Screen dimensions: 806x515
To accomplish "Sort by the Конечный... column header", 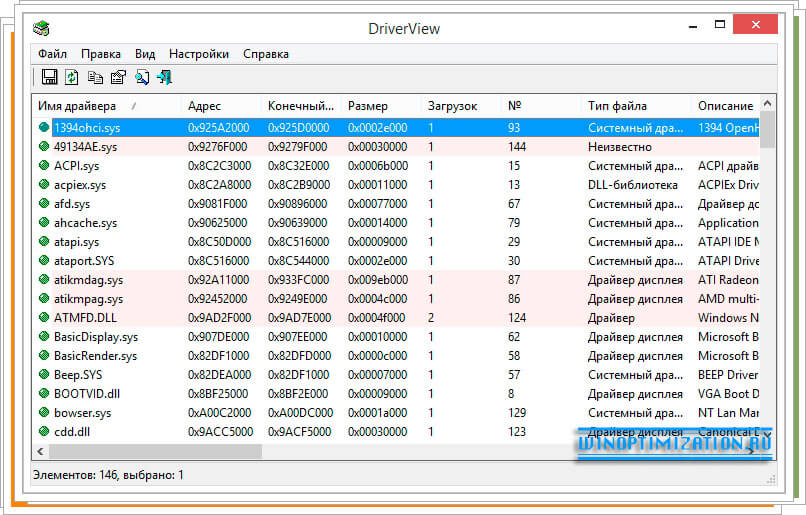I will 301,106.
